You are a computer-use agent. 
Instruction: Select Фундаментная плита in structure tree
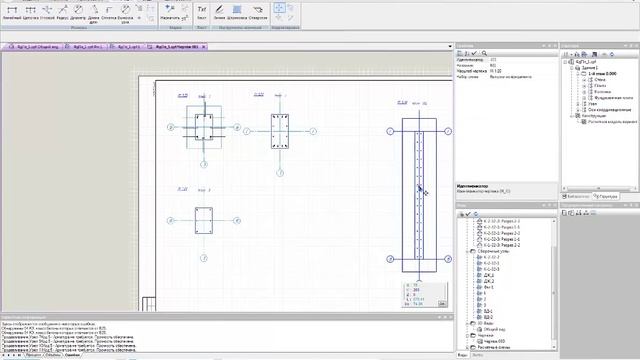(613, 98)
